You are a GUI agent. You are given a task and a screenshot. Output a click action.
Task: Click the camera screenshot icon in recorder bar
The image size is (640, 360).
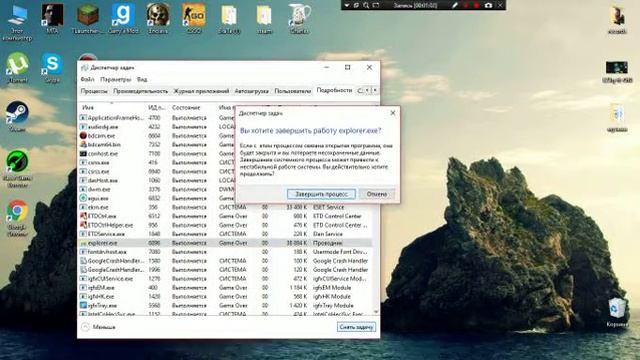click(488, 5)
